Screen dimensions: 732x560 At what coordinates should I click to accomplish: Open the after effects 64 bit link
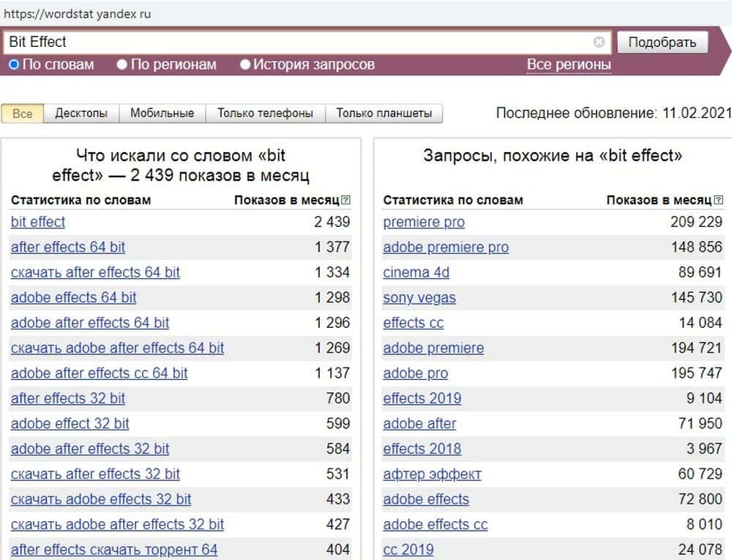[x=68, y=247]
